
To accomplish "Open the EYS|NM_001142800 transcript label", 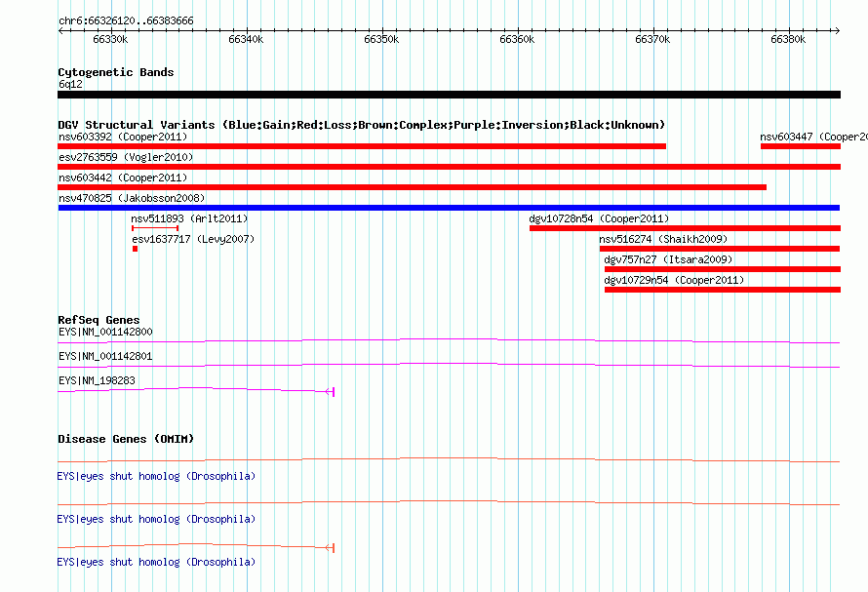I will coord(105,332).
